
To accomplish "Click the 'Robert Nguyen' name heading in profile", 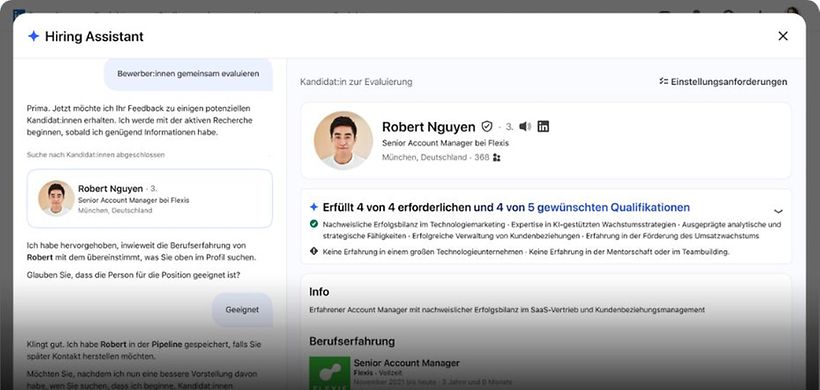I will tap(429, 127).
